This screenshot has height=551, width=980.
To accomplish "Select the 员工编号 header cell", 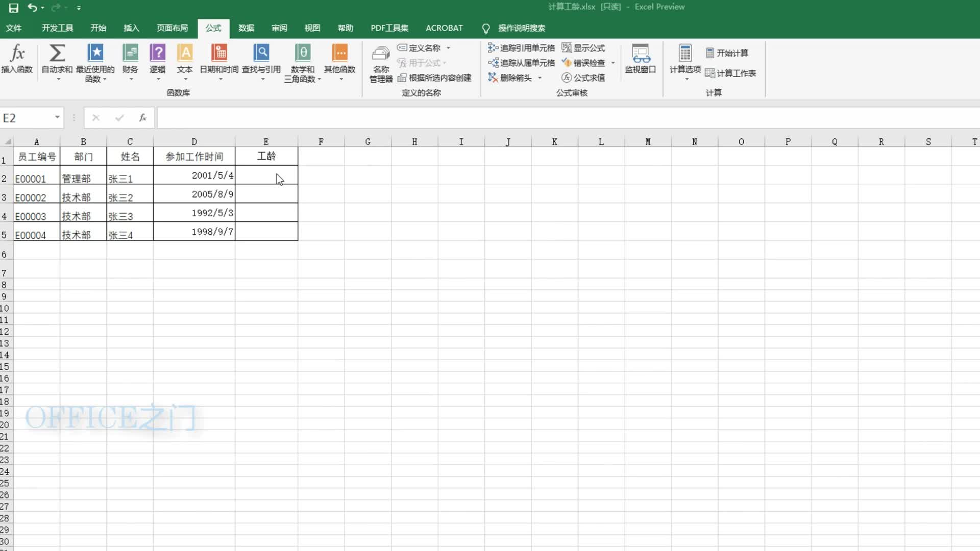I will click(36, 156).
